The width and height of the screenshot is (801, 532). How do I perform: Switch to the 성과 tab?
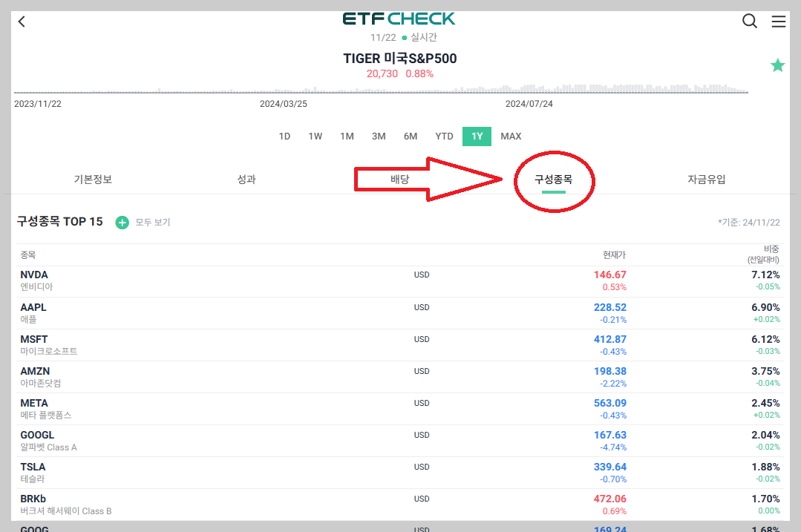click(246, 180)
